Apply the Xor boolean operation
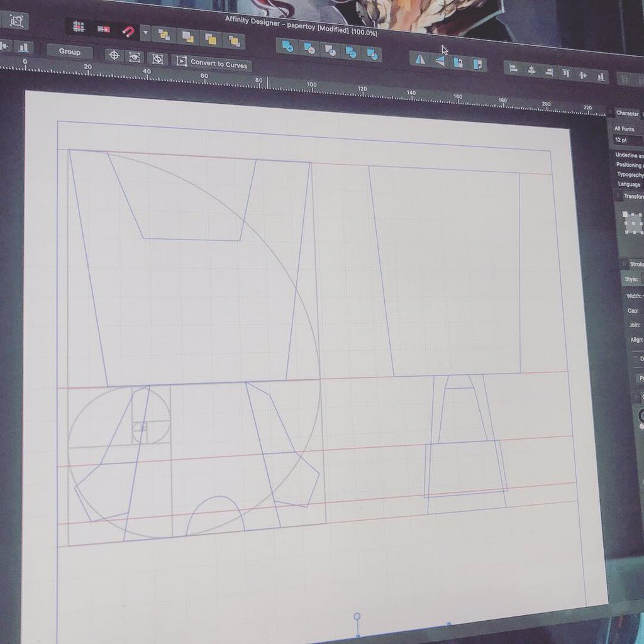Image resolution: width=644 pixels, height=644 pixels. pyautogui.click(x=351, y=53)
